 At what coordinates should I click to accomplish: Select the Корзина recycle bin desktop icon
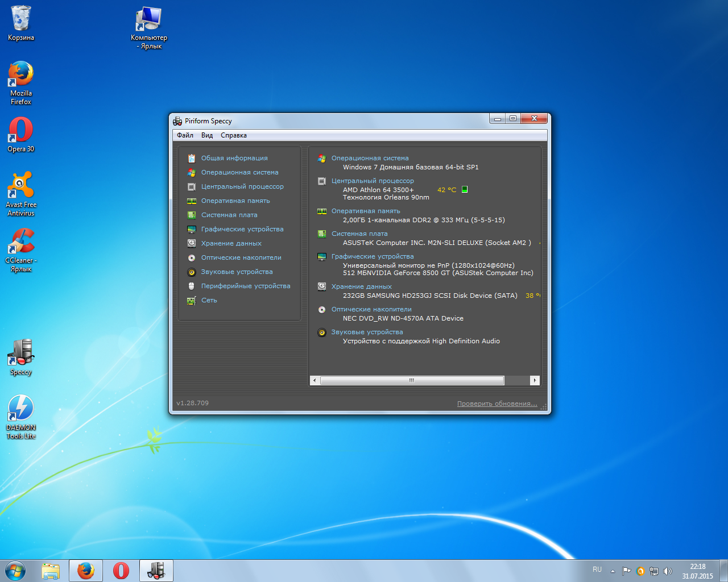coord(21,23)
